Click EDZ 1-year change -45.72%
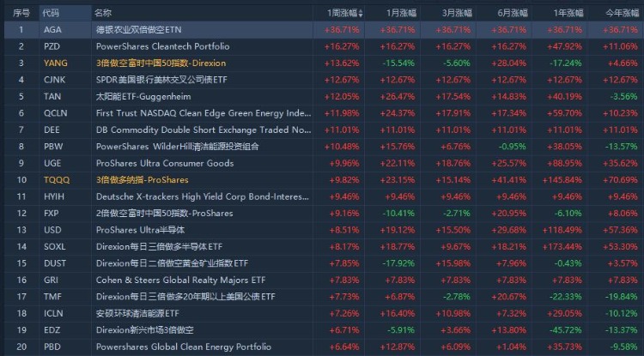 coord(568,329)
